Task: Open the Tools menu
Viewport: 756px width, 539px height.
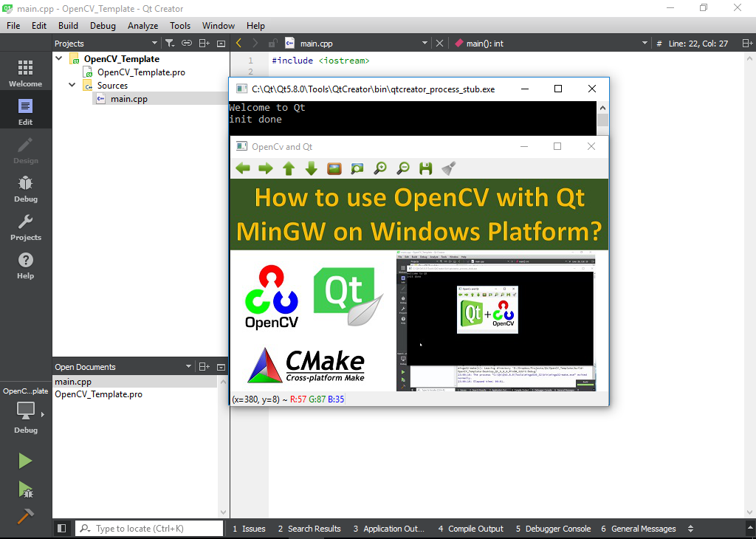Action: [x=180, y=25]
